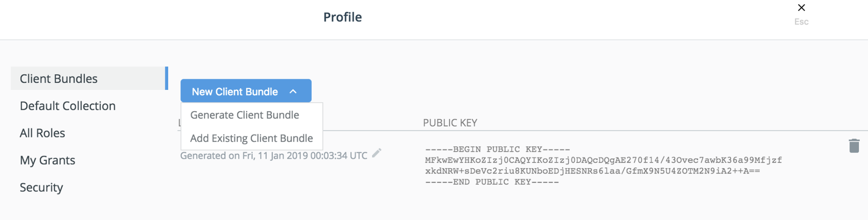Image resolution: width=868 pixels, height=220 pixels.
Task: Delete the client bundle with trash icon
Action: pos(854,146)
